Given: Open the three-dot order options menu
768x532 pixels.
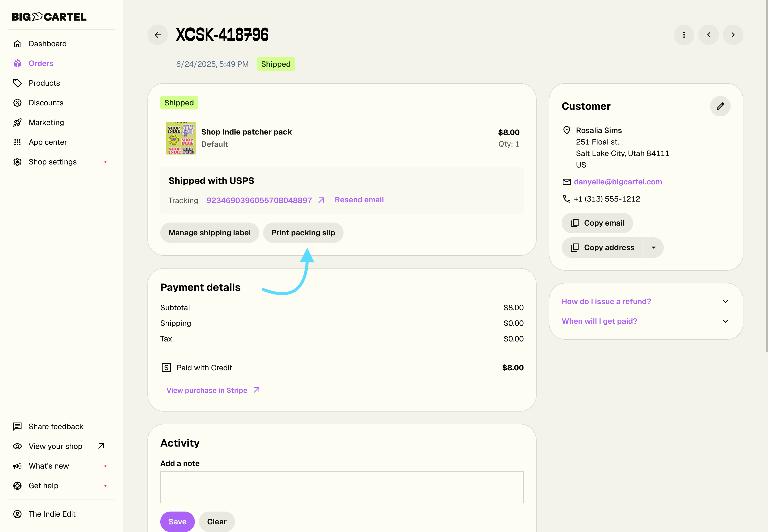Looking at the screenshot, I should 684,35.
